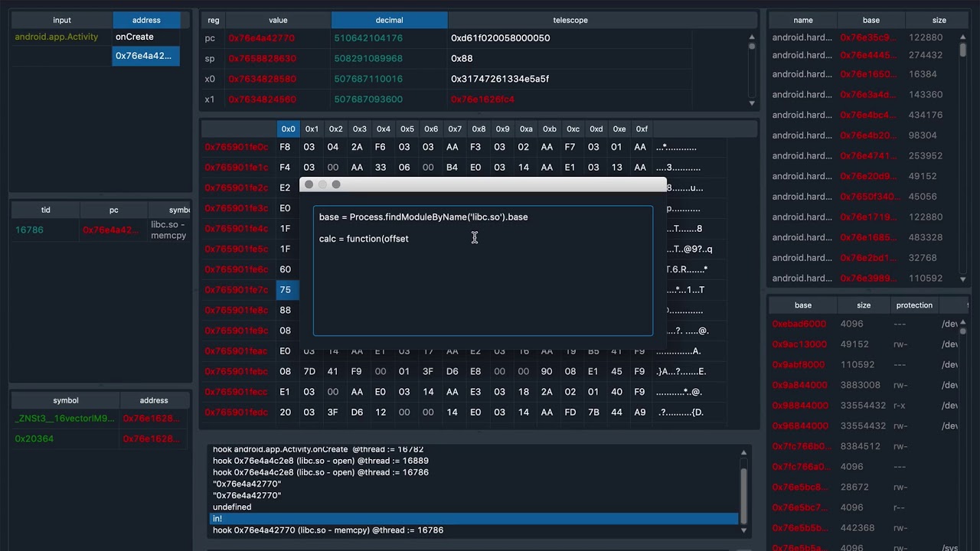The image size is (980, 551).
Task: Select the modules list scrollbar thumb
Action: (x=962, y=50)
